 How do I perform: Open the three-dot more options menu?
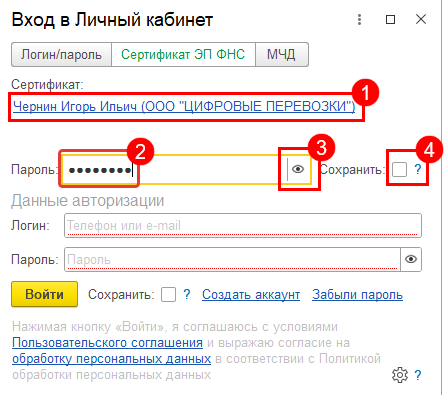click(x=359, y=19)
